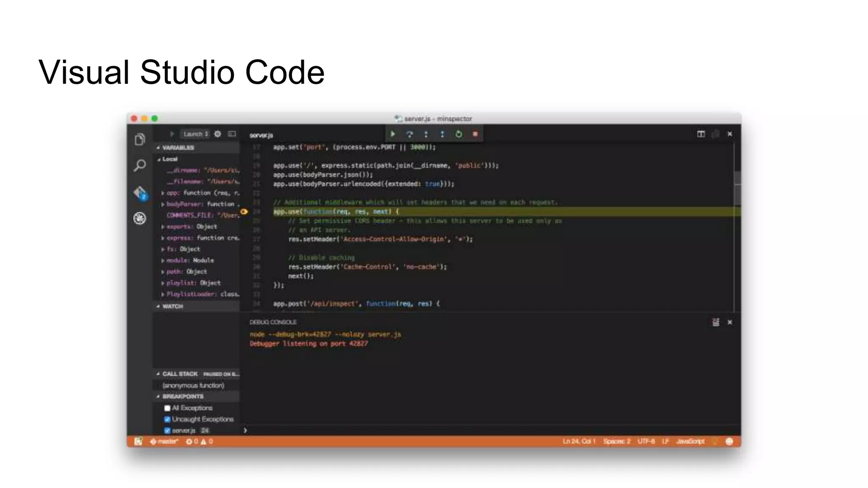Screen dimensions: 868x488
Task: Click Ln 24, Col 1 in status bar
Action: (x=579, y=441)
